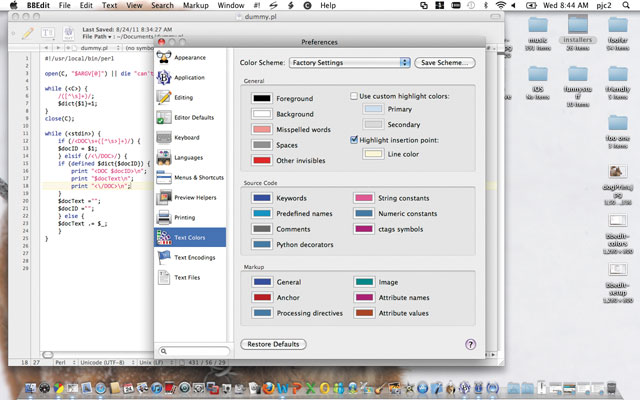The height and width of the screenshot is (400, 640).
Task: Open the File menu
Action: point(64,5)
